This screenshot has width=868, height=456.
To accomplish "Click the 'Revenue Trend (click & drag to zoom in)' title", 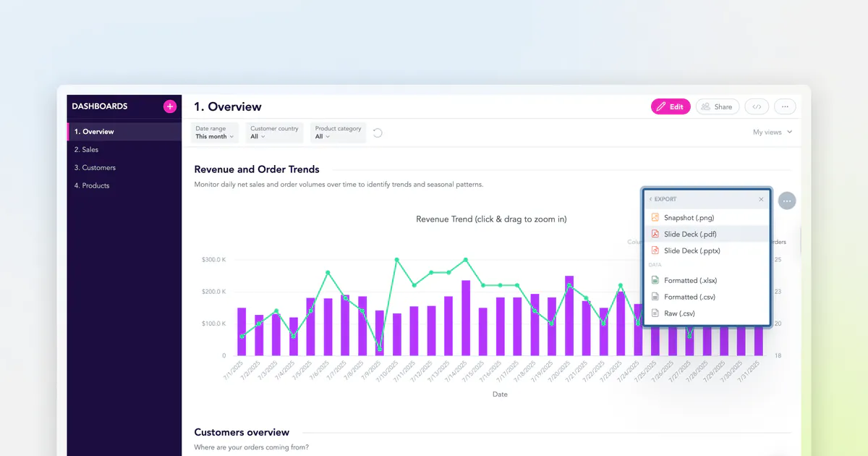I will (491, 219).
